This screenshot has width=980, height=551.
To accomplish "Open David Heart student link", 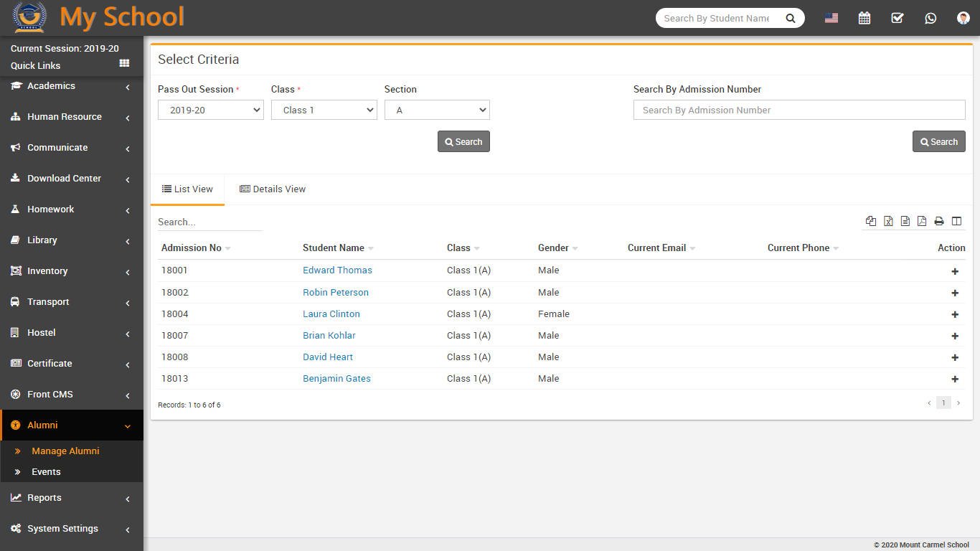I will point(328,357).
